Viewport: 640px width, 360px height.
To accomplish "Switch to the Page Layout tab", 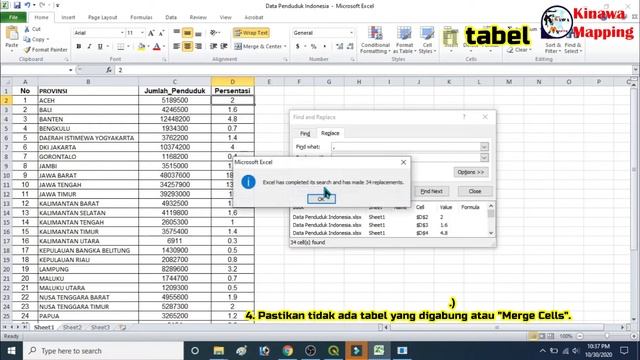I will tap(102, 18).
